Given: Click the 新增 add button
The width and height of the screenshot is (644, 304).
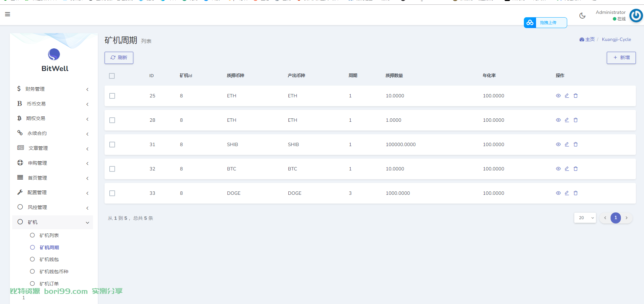Looking at the screenshot, I should (621, 58).
